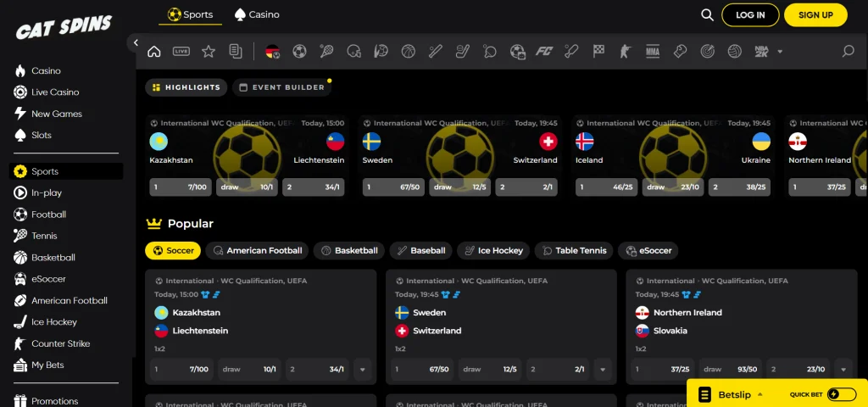Bet on Kazakhstan at 7/100 in highlights carousel
The height and width of the screenshot is (407, 868).
[x=181, y=187]
